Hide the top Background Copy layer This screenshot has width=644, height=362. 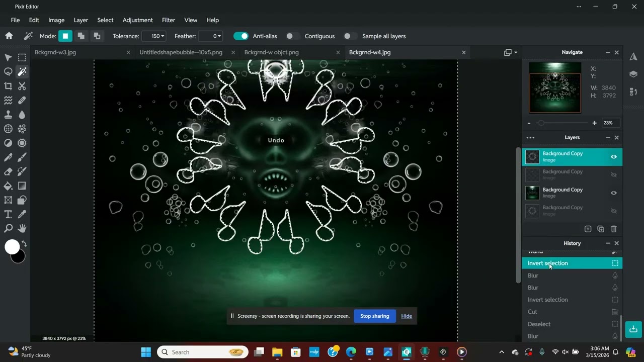(x=613, y=157)
